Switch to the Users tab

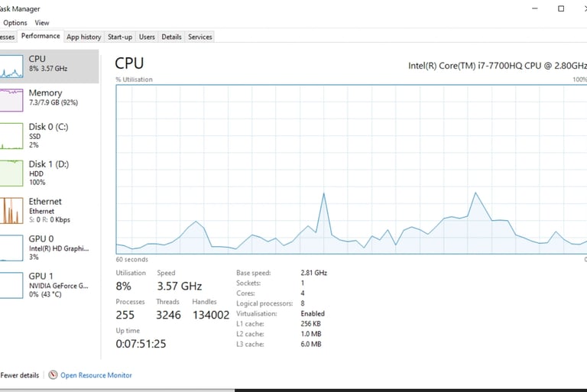(147, 37)
